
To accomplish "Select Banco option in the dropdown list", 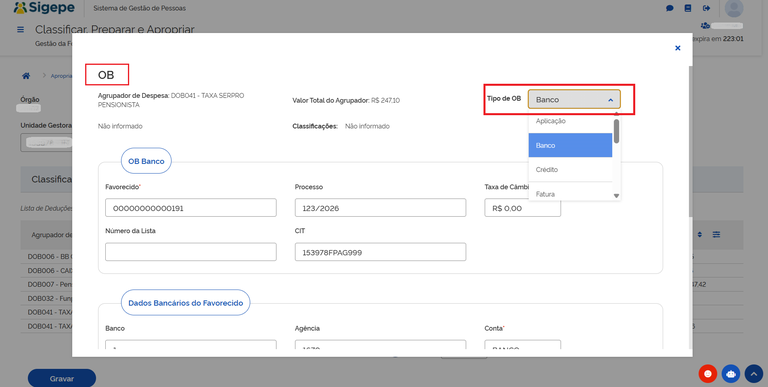I will pos(570,145).
